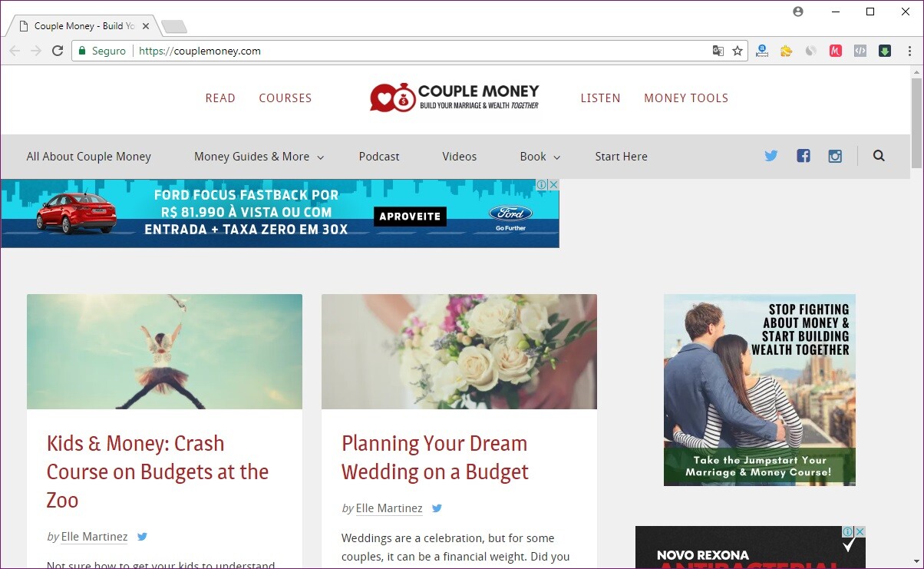924x569 pixels.
Task: Expand the Money Guides & More dropdown
Action: pos(259,157)
